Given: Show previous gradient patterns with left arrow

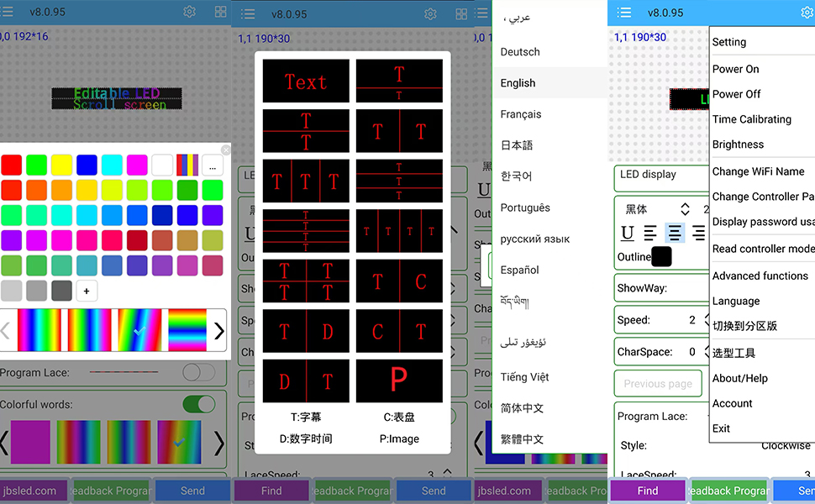Looking at the screenshot, I should (5, 330).
